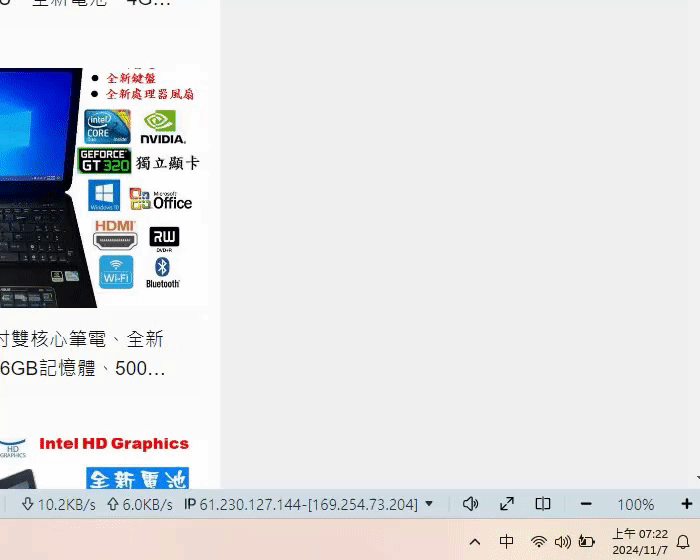Open the notification bell icon
The width and height of the screenshot is (700, 560).
[x=683, y=542]
